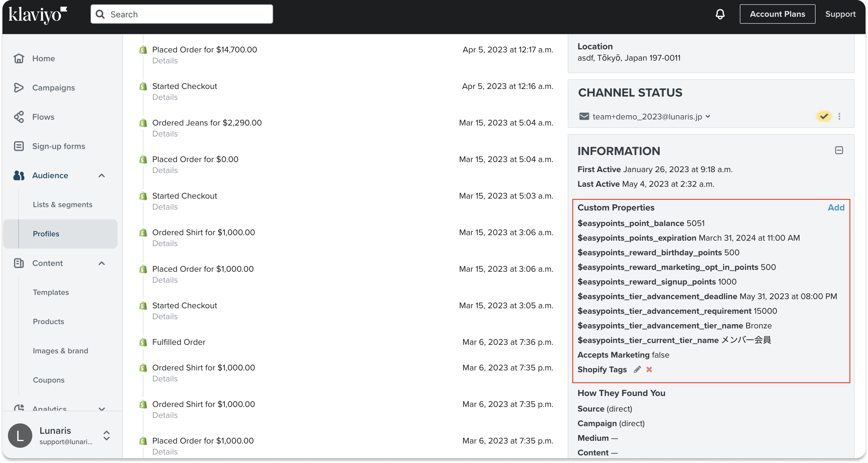868x463 pixels.
Task: Click the Account Plans button
Action: (777, 14)
